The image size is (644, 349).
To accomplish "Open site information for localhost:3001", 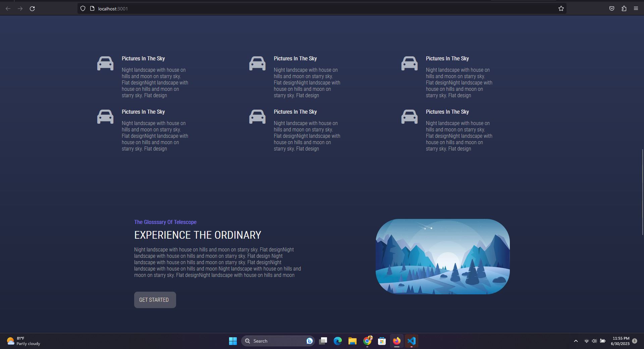I will [92, 8].
